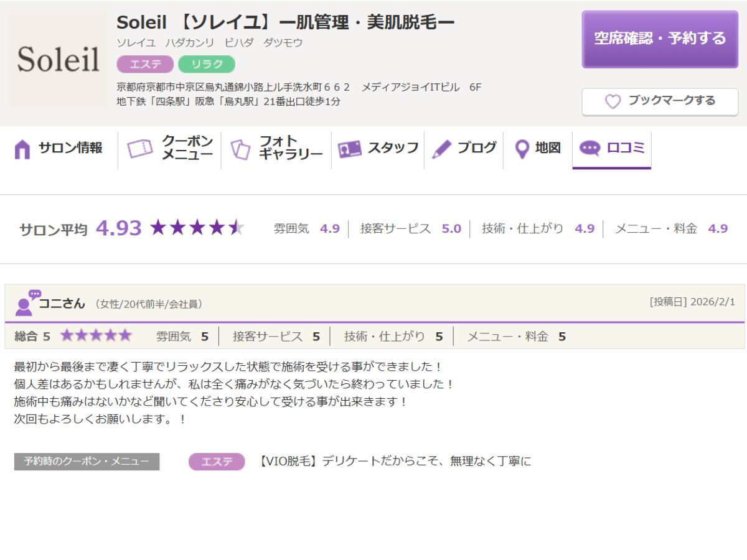
Task: Click the coupon ticket icon
Action: 139,149
